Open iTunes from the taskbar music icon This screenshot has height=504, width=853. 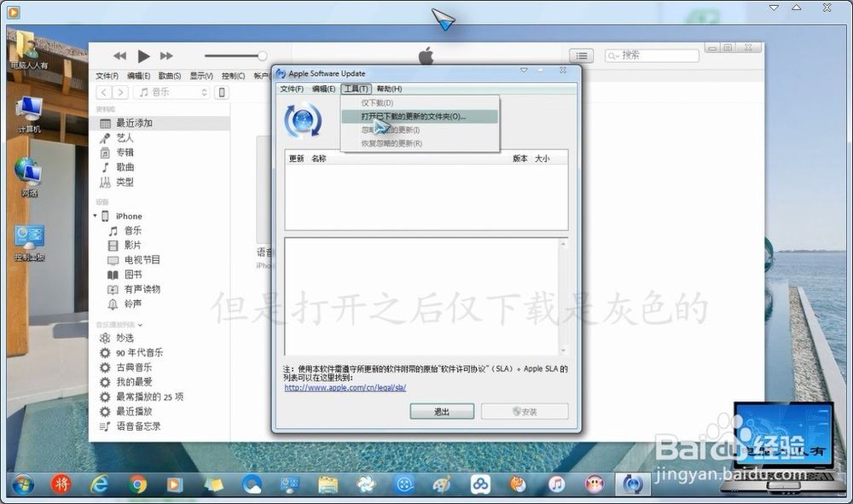coord(556,484)
